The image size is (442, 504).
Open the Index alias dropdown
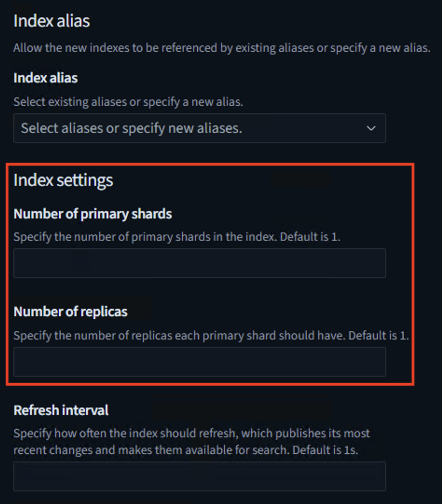coord(200,129)
